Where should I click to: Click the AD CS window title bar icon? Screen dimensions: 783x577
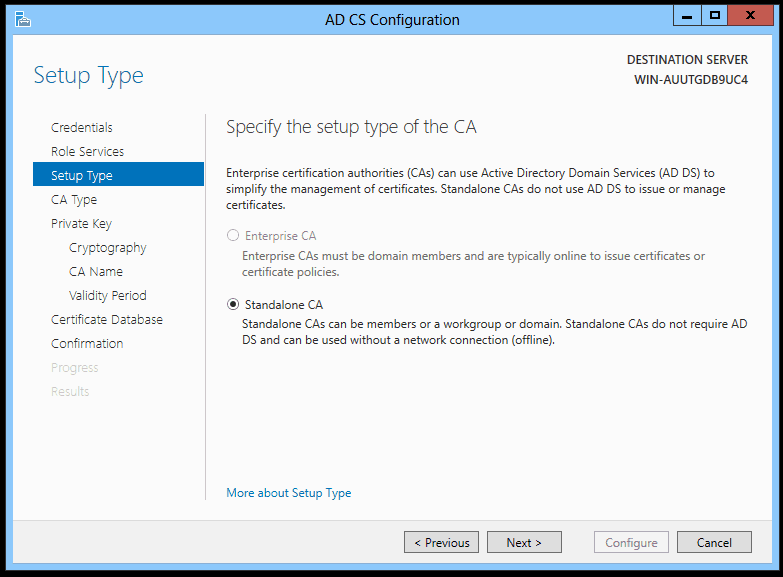coord(23,19)
